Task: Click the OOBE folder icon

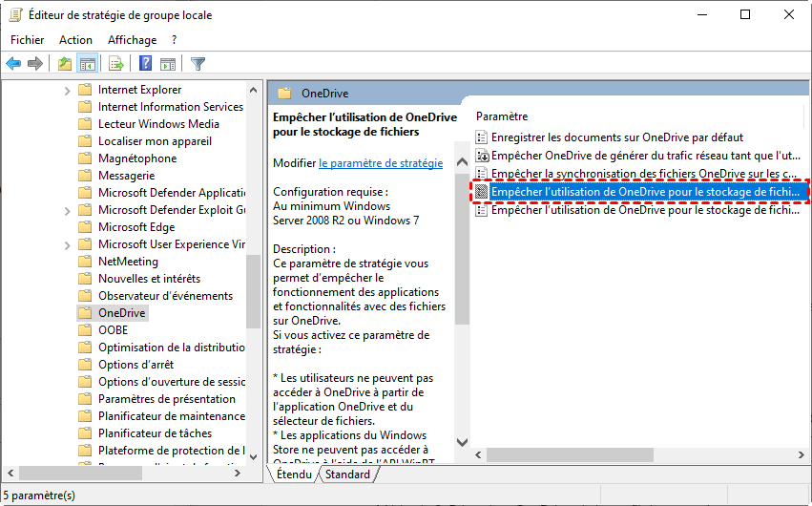Action: (x=85, y=330)
